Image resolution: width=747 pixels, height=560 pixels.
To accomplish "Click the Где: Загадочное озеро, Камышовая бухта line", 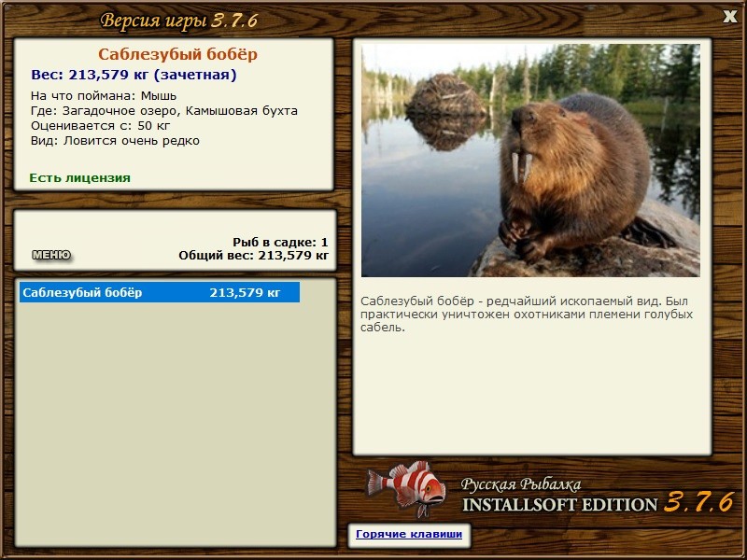I will tap(164, 111).
